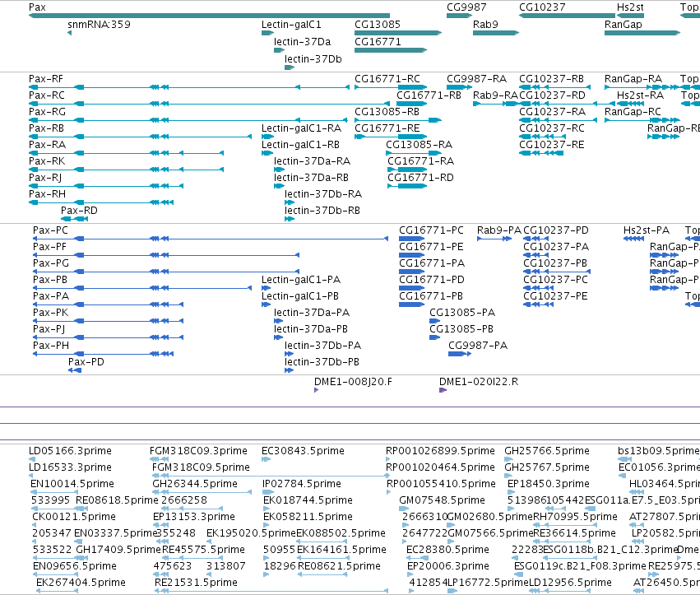This screenshot has width=700, height=595.
Task: Open the Lectin-galC1-RA transcript
Action: click(301, 128)
